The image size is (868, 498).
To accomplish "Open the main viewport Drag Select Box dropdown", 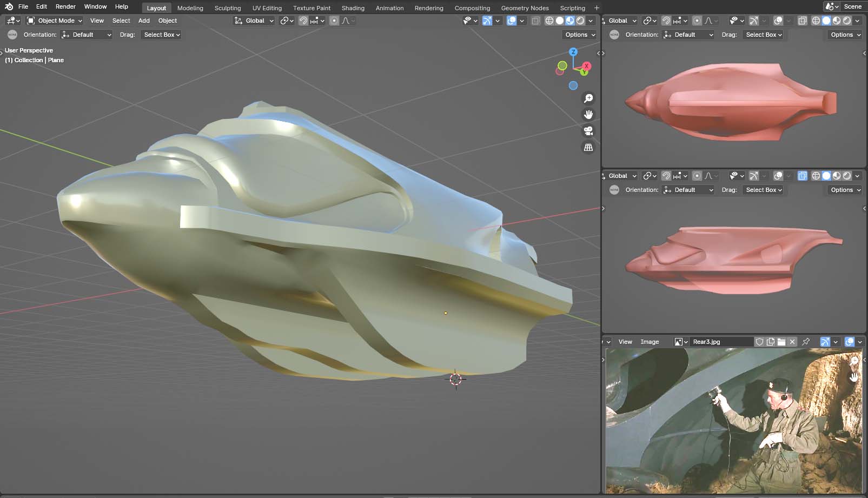I will point(161,35).
